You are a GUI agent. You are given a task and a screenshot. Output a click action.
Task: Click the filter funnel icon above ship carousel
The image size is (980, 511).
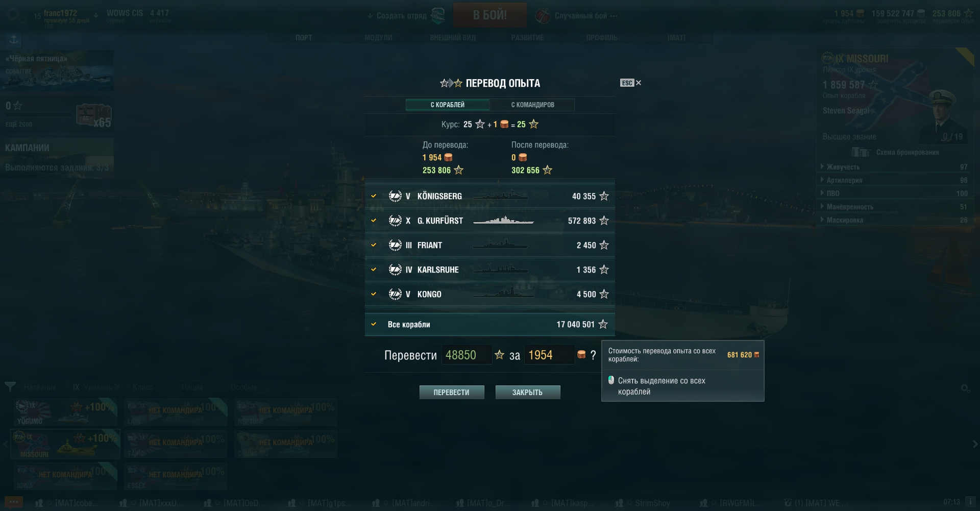point(10,387)
